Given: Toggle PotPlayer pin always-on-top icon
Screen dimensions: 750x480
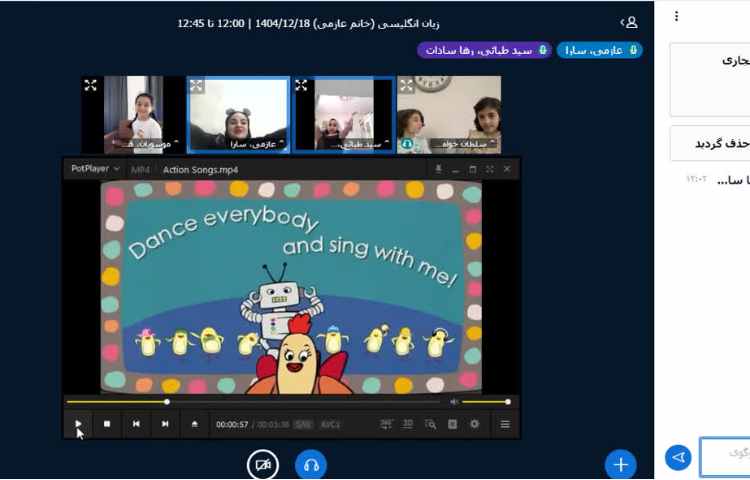Looking at the screenshot, I should coord(438,169).
